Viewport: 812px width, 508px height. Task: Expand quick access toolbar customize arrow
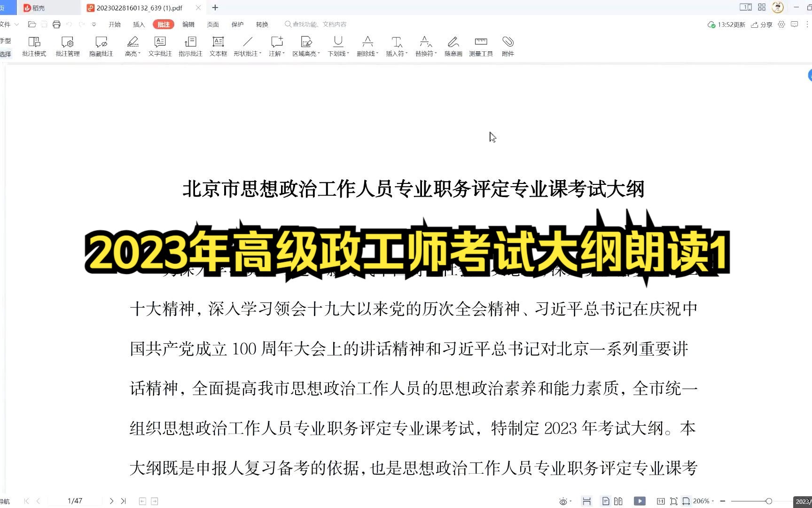(94, 24)
